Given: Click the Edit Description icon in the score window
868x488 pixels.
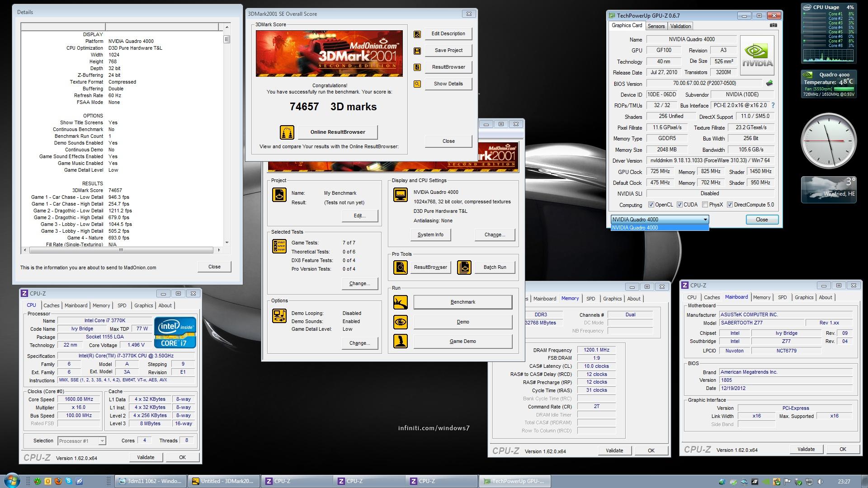Looking at the screenshot, I should coord(417,34).
